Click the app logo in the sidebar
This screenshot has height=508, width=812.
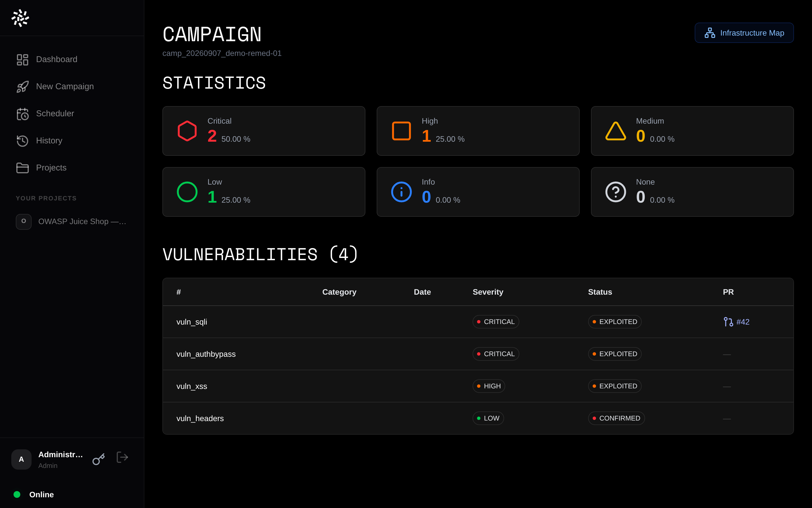(20, 18)
